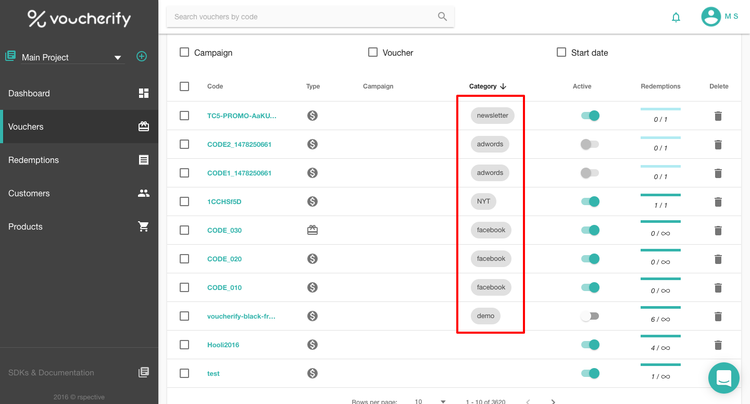Expand the Main Project dropdown
750x404 pixels.
click(x=117, y=58)
